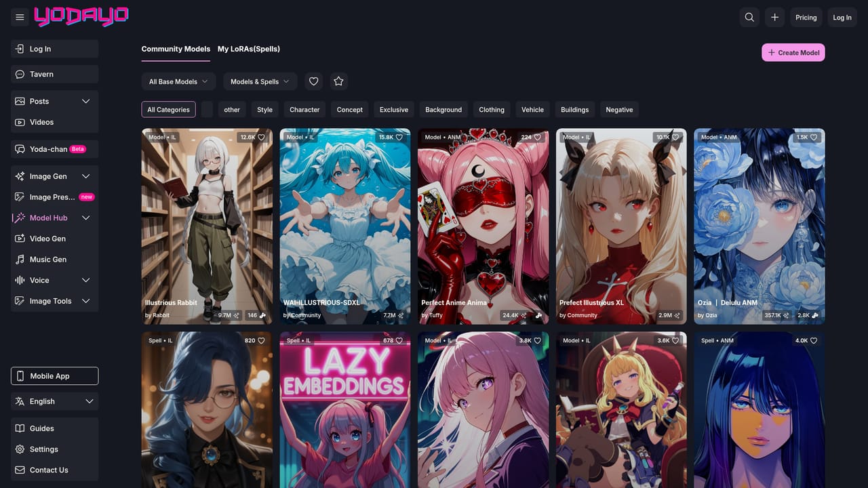Filter by favorites heart icon

pyautogui.click(x=313, y=81)
